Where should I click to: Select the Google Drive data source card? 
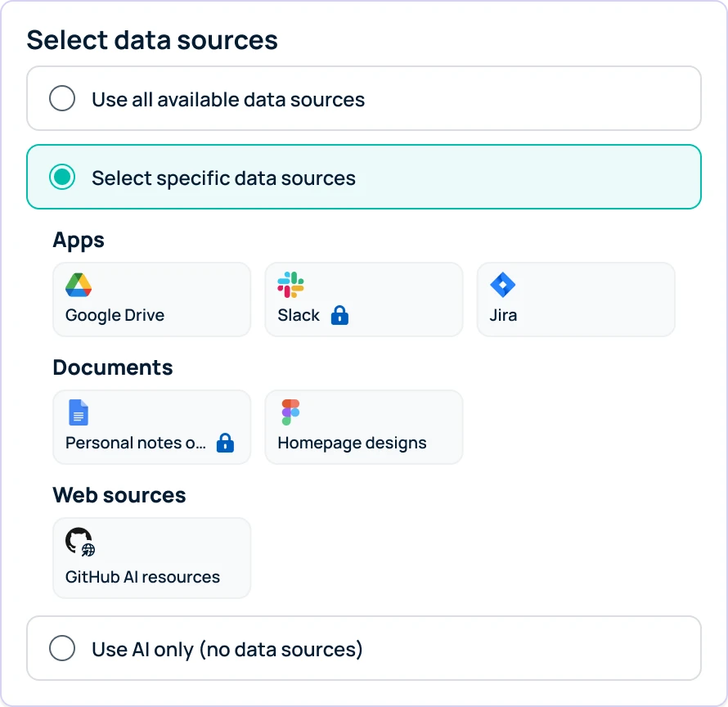pos(151,299)
